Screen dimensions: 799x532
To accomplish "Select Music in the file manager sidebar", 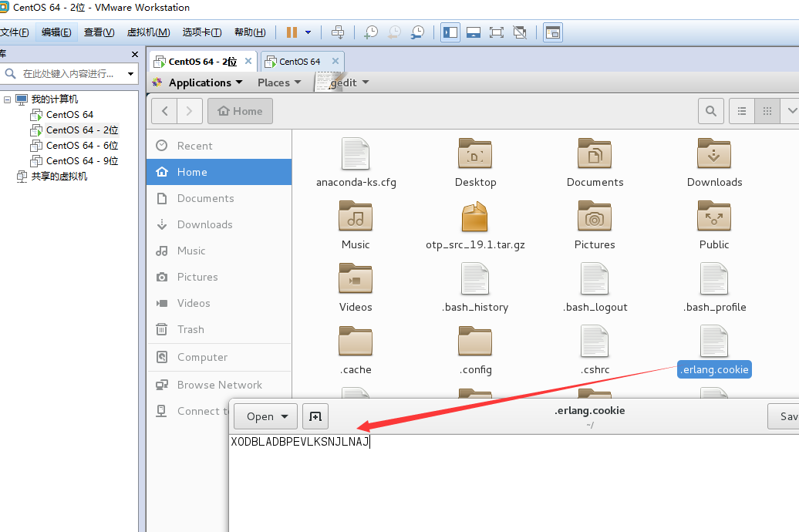I will click(x=219, y=251).
